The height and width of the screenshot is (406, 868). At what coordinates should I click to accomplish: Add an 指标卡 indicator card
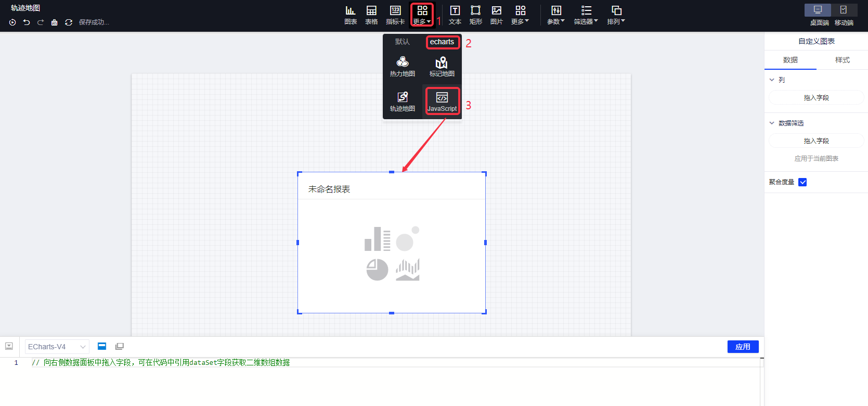point(395,15)
